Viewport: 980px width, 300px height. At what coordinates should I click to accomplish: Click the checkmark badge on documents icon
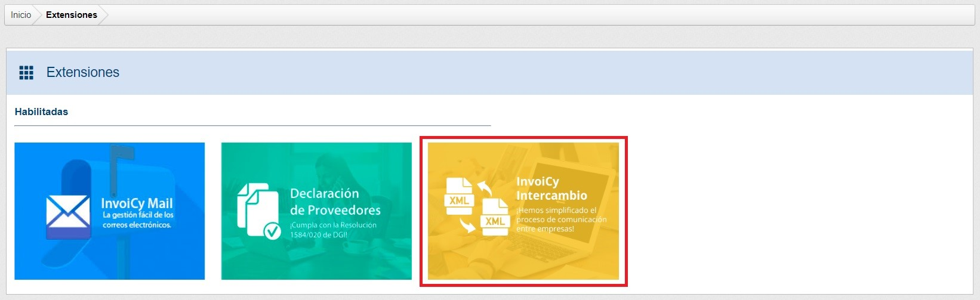(272, 230)
